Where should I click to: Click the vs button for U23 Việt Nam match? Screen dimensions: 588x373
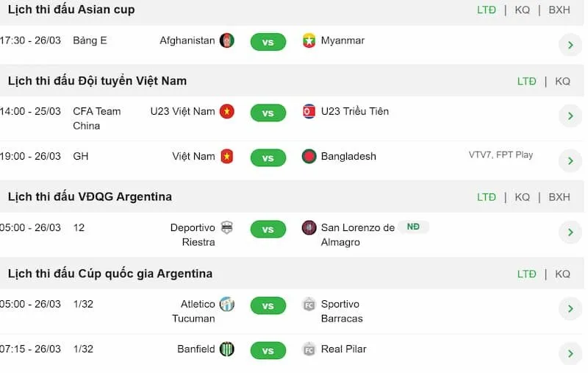(268, 113)
